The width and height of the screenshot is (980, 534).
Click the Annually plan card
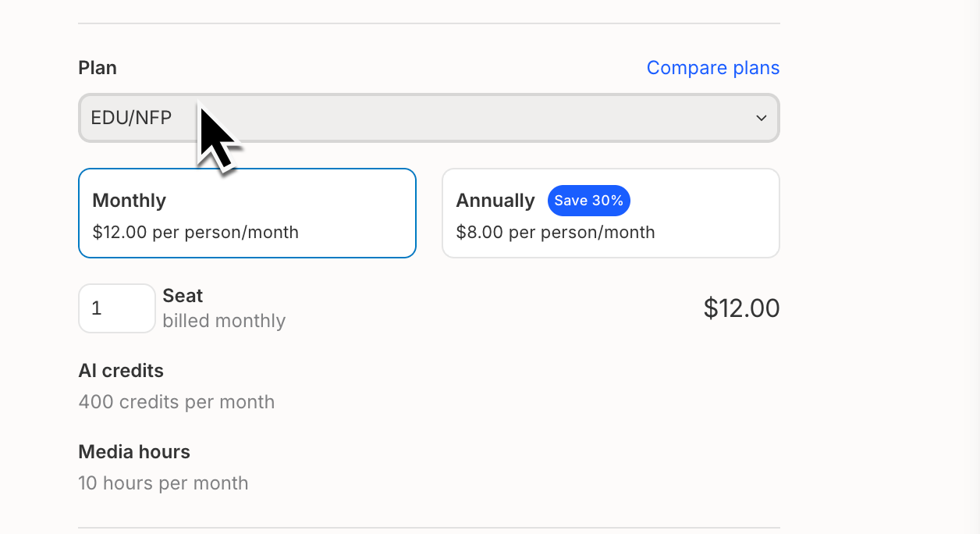(x=611, y=212)
